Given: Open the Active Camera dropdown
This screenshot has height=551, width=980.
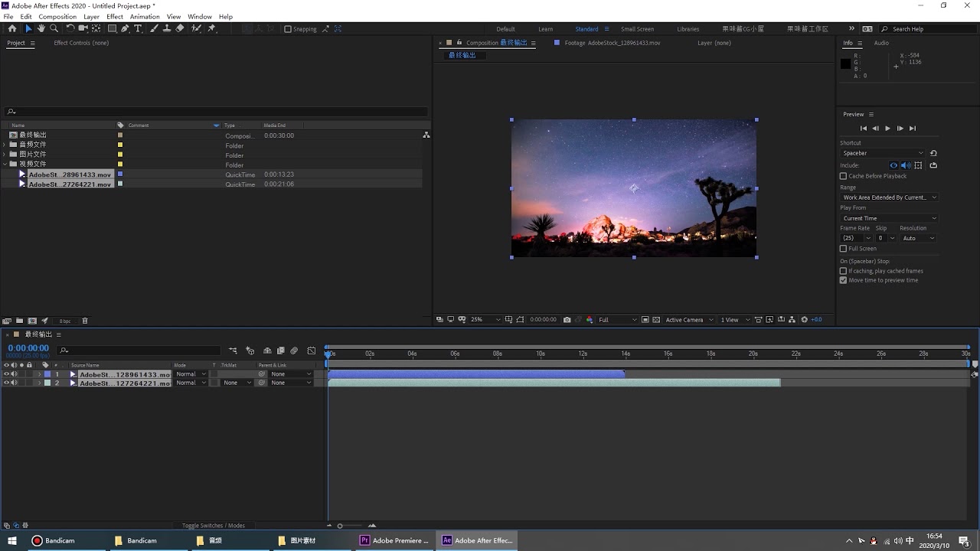Looking at the screenshot, I should click(x=689, y=320).
